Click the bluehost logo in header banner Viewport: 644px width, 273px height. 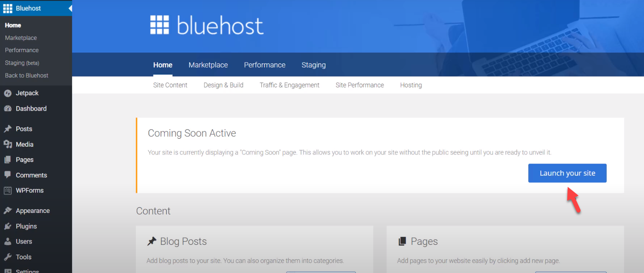(x=207, y=25)
